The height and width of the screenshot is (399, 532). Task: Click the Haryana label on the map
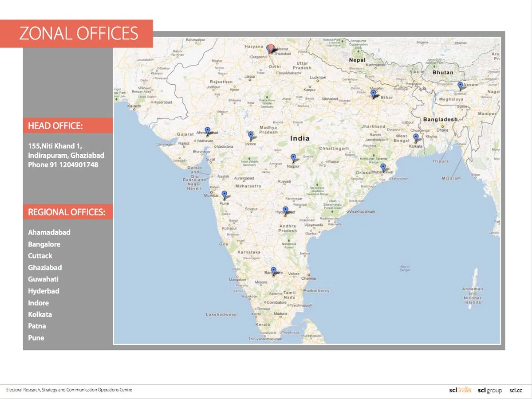click(254, 47)
